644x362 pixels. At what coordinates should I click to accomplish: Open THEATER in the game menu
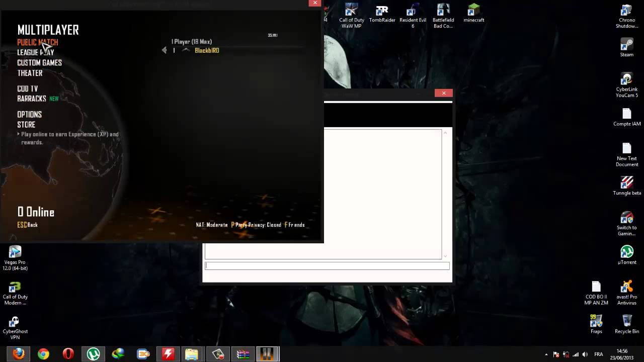30,73
